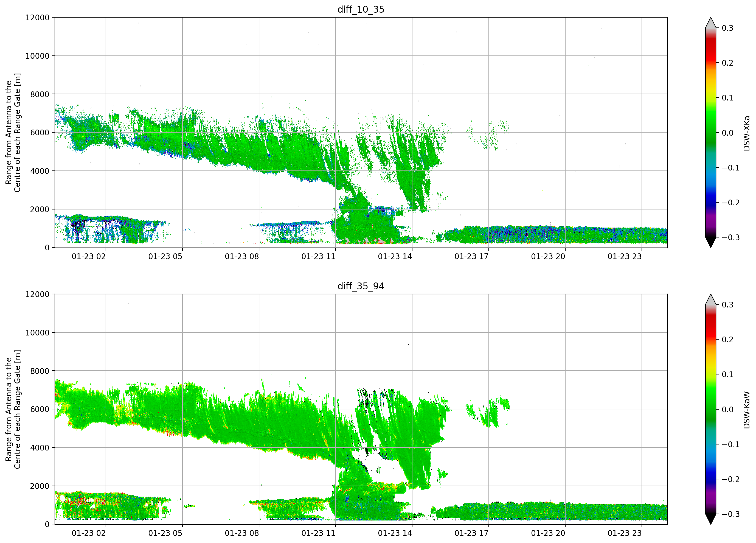
Task: Click the 0.0 tick on DSW-KaW colorbar
Action: point(727,410)
